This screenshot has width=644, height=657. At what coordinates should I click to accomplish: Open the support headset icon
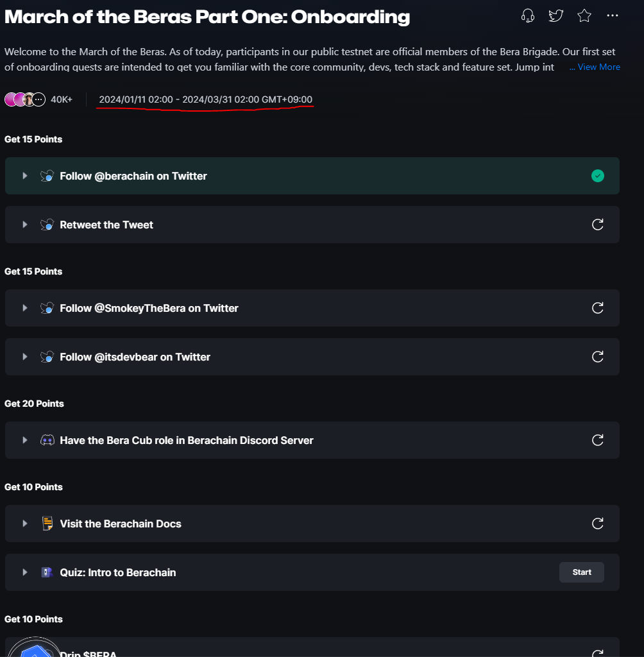click(527, 16)
